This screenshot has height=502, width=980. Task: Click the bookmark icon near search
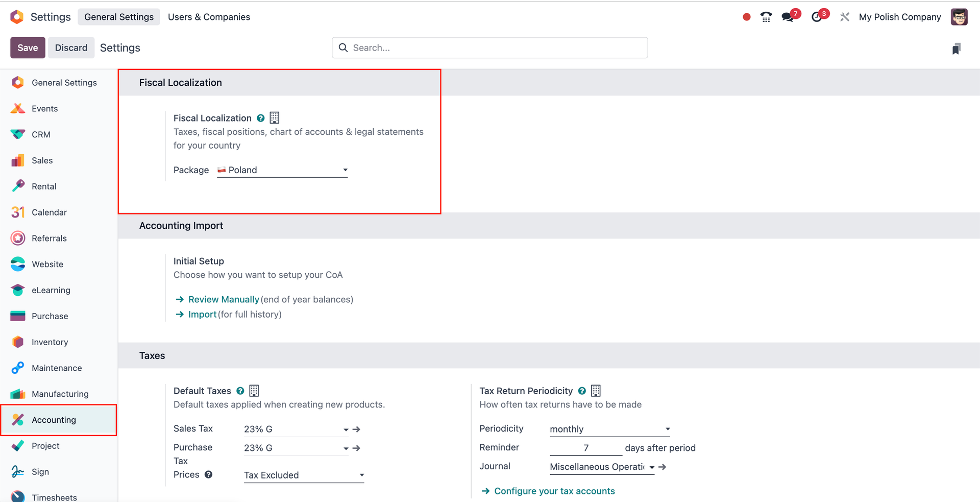pos(956,49)
